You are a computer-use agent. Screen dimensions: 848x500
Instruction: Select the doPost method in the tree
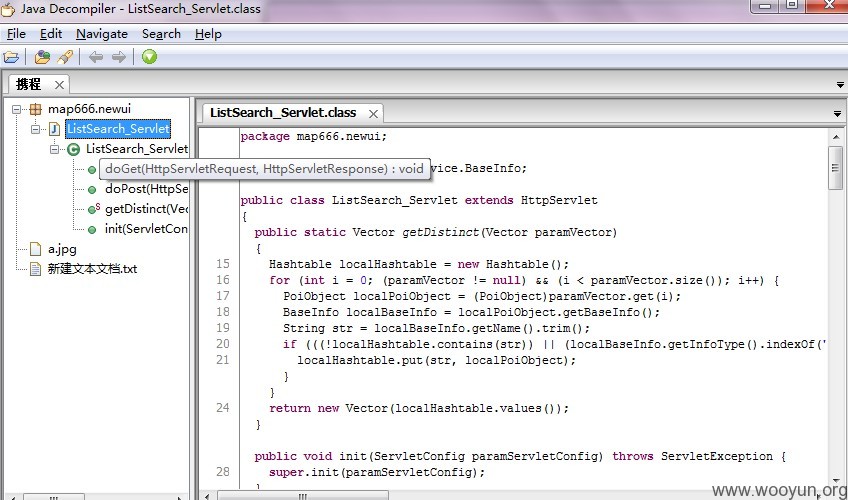click(x=147, y=189)
